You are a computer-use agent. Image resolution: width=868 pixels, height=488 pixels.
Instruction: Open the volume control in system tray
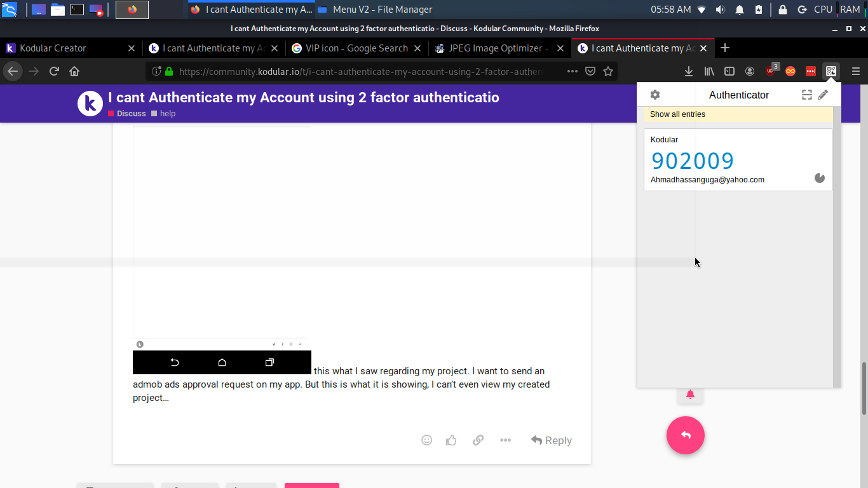(x=720, y=10)
